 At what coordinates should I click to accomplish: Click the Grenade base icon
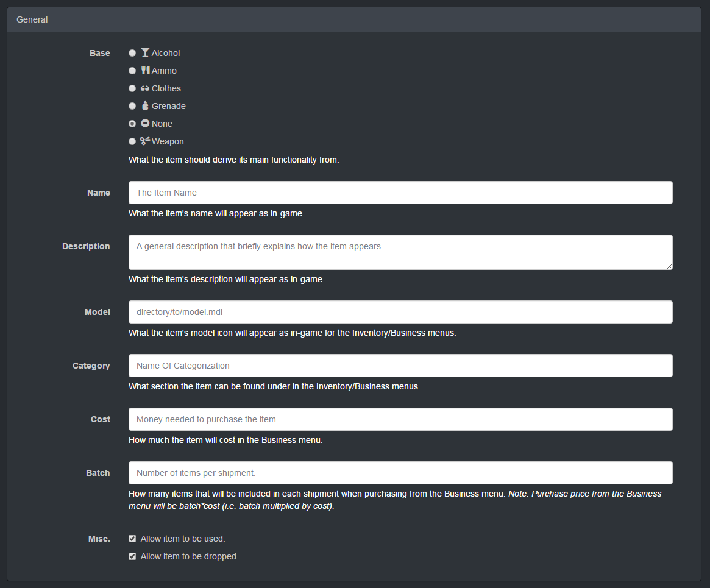[145, 105]
